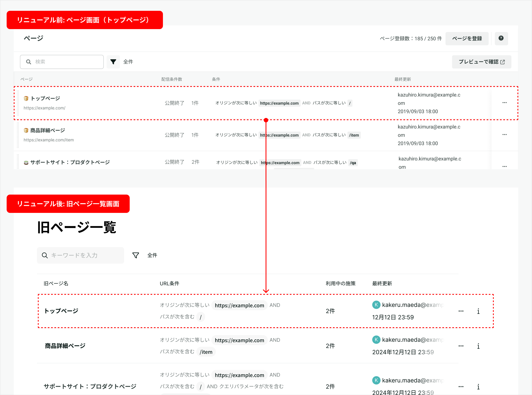Click the 最終更新 column header in the upper table
This screenshot has width=532, height=395.
tap(403, 79)
